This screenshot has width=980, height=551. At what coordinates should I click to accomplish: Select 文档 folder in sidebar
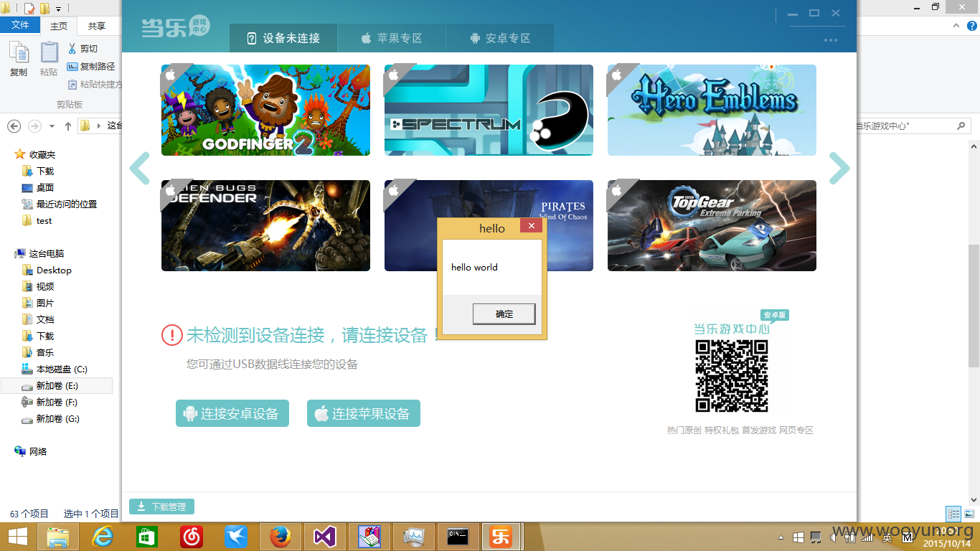(38, 319)
